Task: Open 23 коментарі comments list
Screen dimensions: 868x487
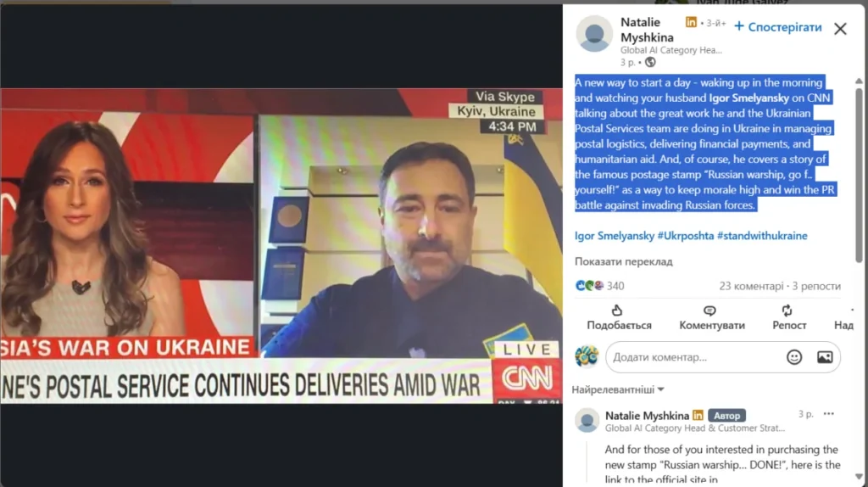Action: click(751, 286)
